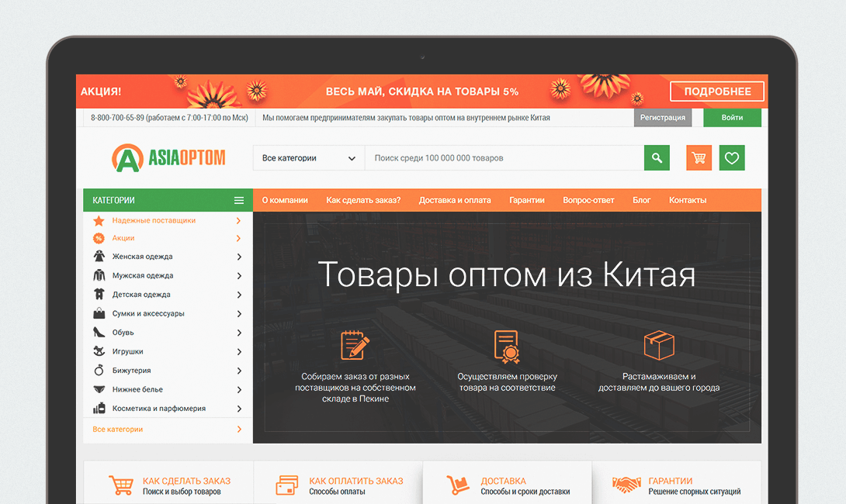Expand the Нижнее белье chevron

click(238, 390)
